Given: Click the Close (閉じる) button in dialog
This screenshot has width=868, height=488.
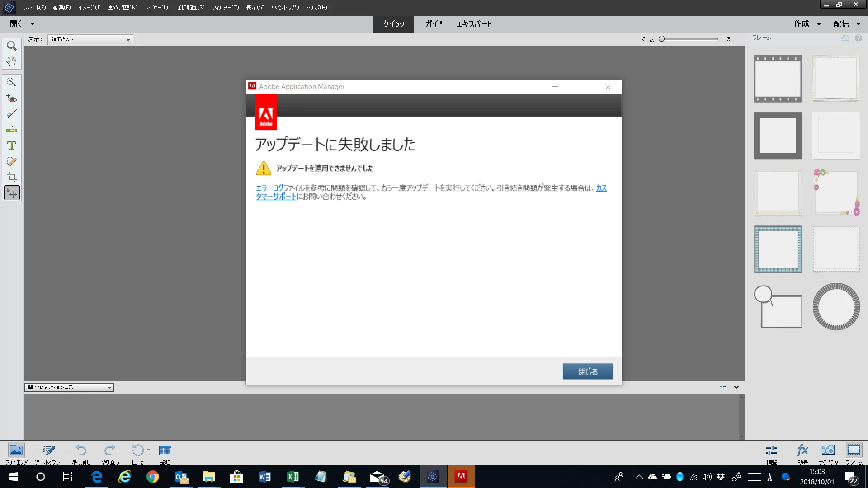Looking at the screenshot, I should tap(587, 371).
